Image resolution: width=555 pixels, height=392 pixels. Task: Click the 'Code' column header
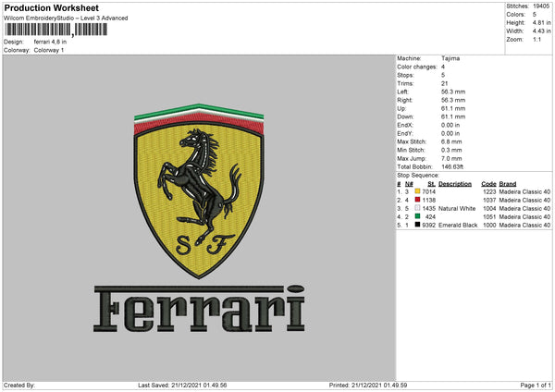pyautogui.click(x=488, y=184)
